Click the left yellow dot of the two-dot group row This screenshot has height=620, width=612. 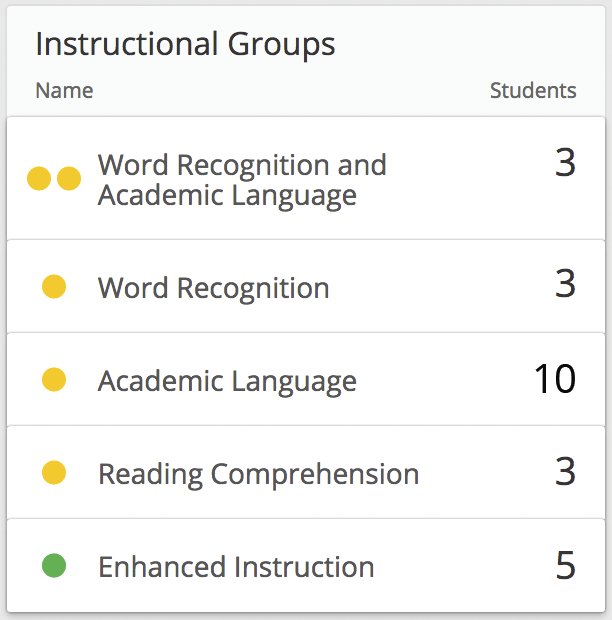[x=39, y=179]
